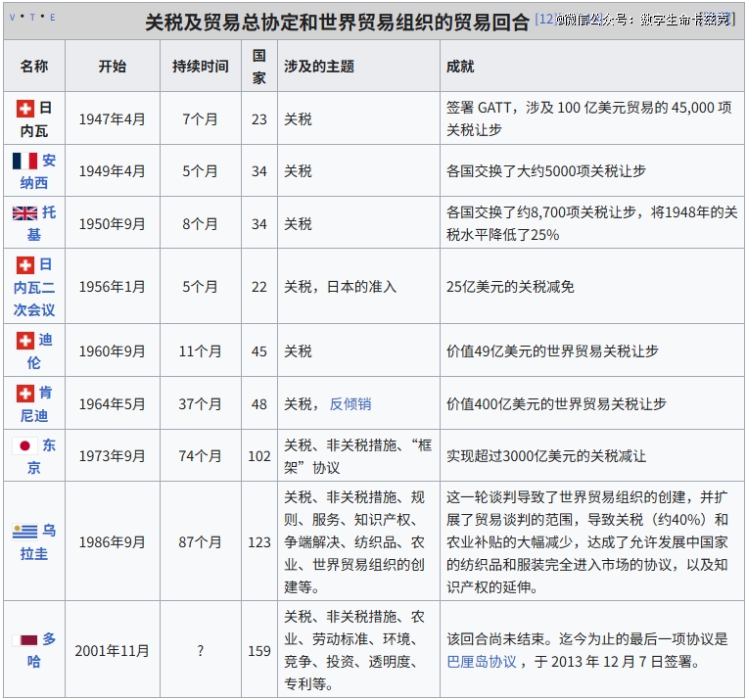Open the 反倾销 link
This screenshot has width=747, height=700.
[350, 403]
